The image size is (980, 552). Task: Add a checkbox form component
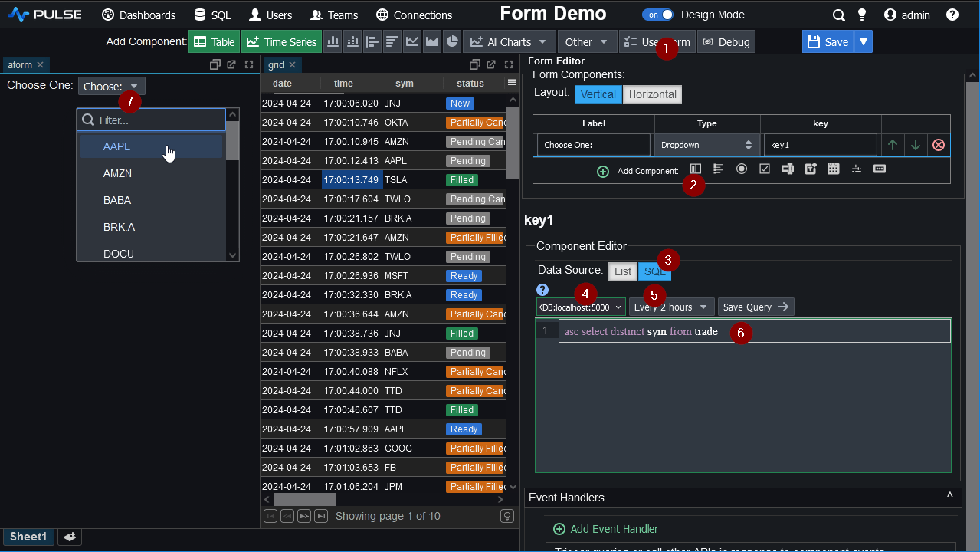tap(764, 169)
